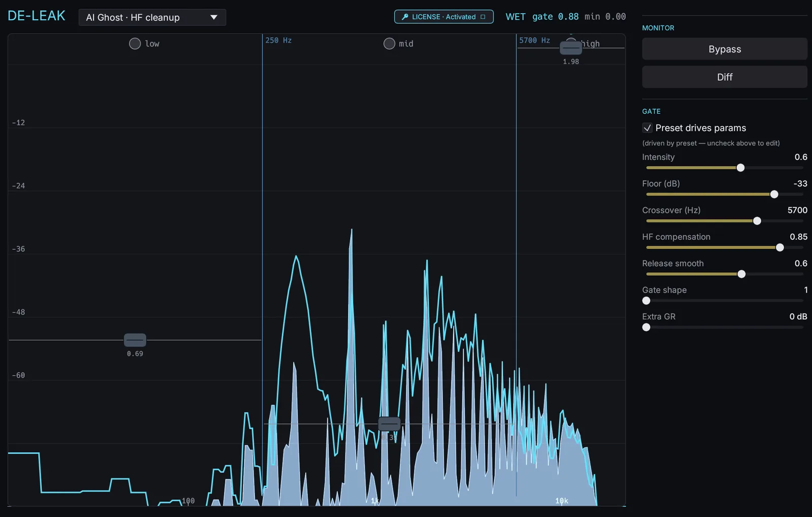
Task: Toggle the low band radio button
Action: pyautogui.click(x=135, y=44)
